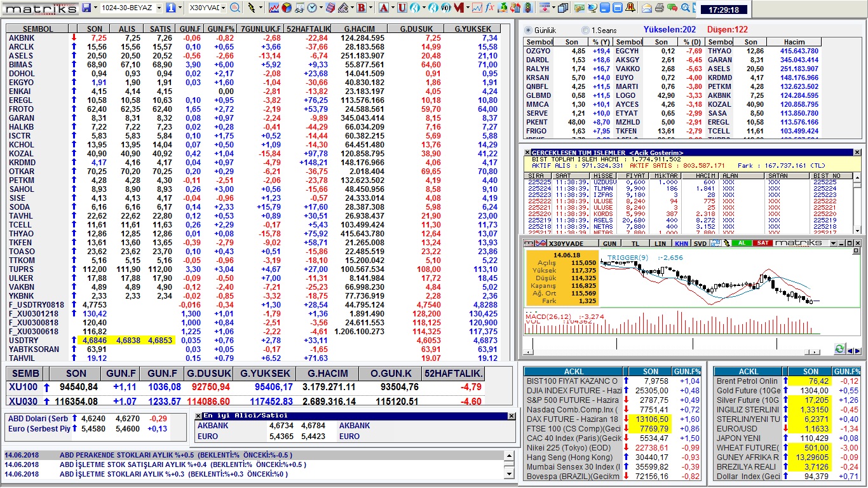
Task: Click the yellow lightning bolt toolbar icon
Action: point(252,8)
